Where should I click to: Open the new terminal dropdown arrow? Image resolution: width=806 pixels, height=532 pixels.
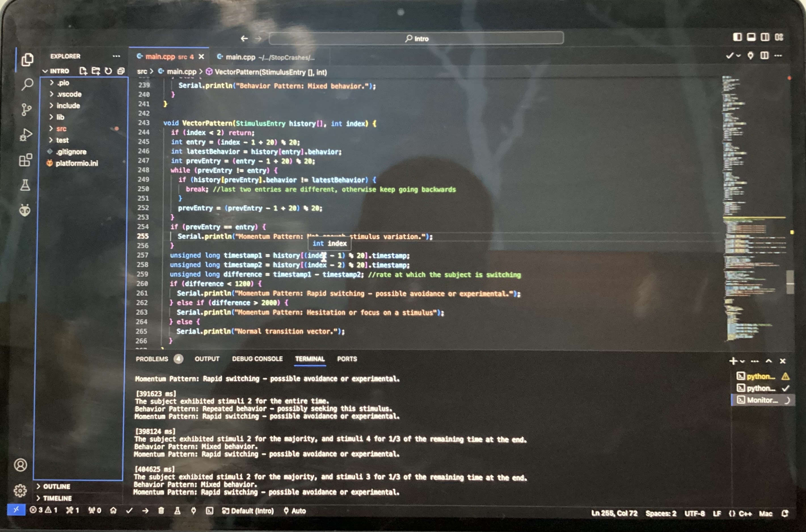coord(742,361)
